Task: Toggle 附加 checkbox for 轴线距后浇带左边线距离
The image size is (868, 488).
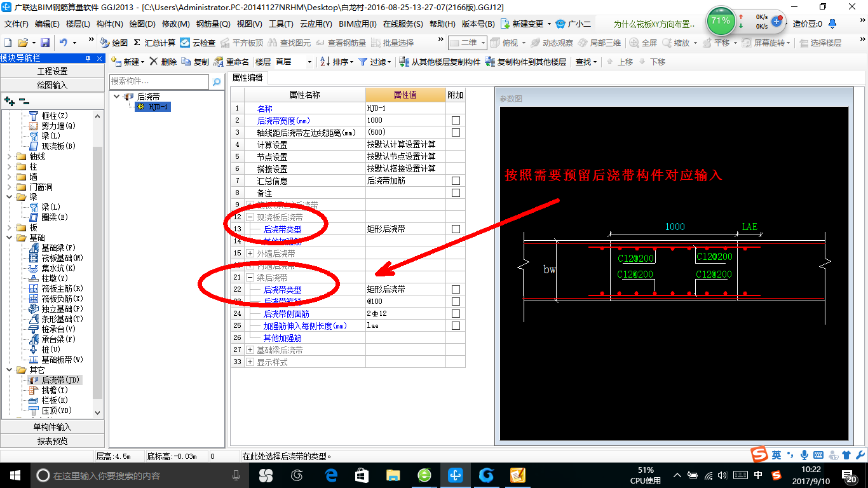Action: point(456,133)
